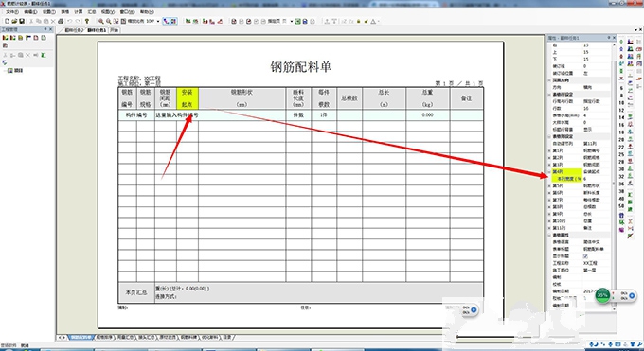
Task: Click the 本列宽度 value field
Action: [596, 179]
